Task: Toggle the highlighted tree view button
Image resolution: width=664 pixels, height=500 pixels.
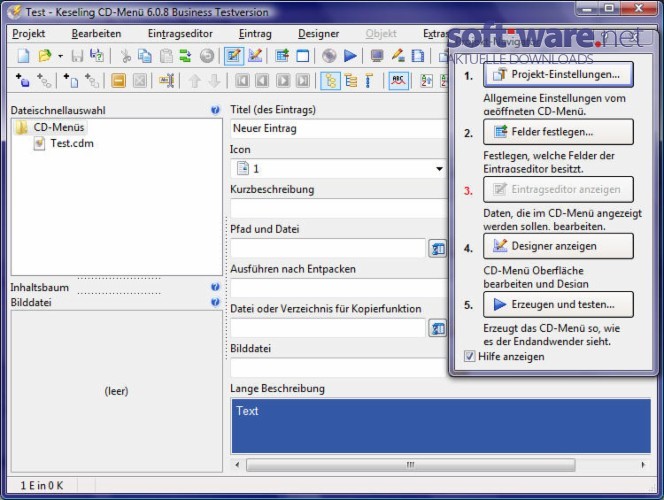Action: [x=330, y=80]
